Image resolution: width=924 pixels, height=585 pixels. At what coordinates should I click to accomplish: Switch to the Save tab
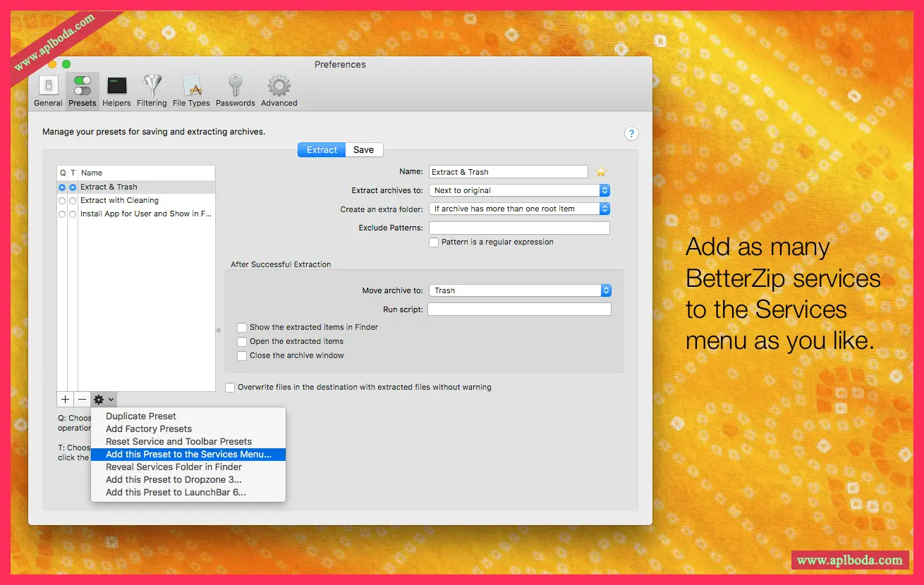click(x=364, y=150)
